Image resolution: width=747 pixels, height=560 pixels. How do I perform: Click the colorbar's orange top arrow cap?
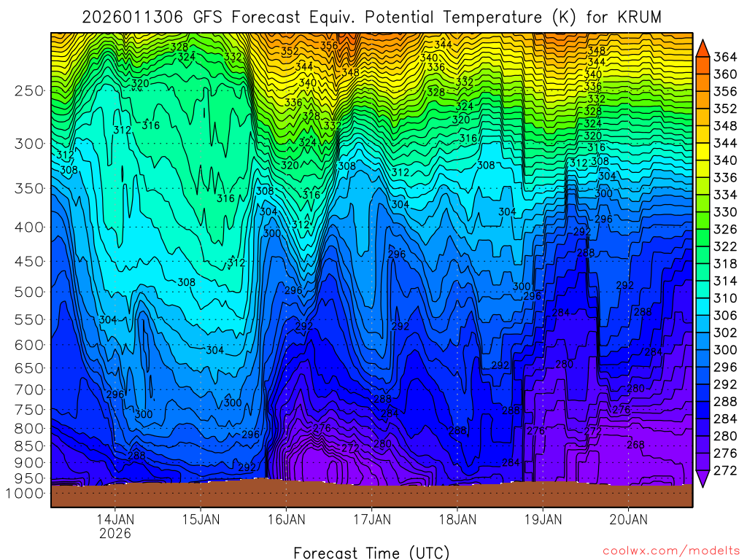pyautogui.click(x=703, y=49)
